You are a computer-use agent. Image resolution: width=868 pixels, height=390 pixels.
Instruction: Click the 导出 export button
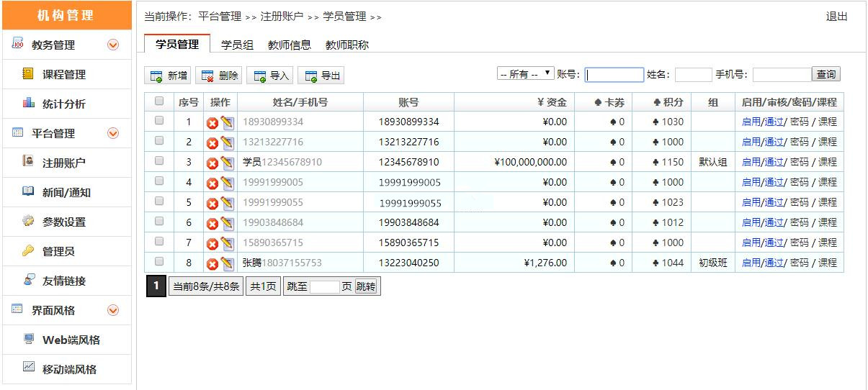(321, 76)
